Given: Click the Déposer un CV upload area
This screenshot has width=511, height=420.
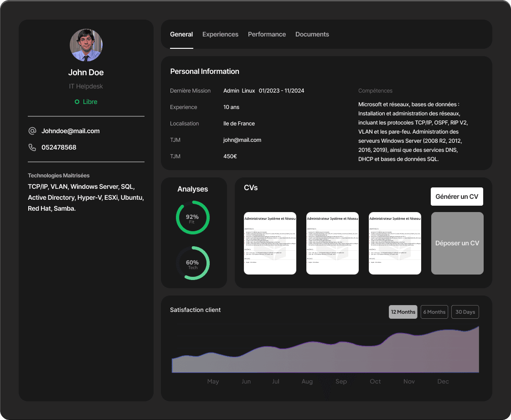Looking at the screenshot, I should 457,243.
